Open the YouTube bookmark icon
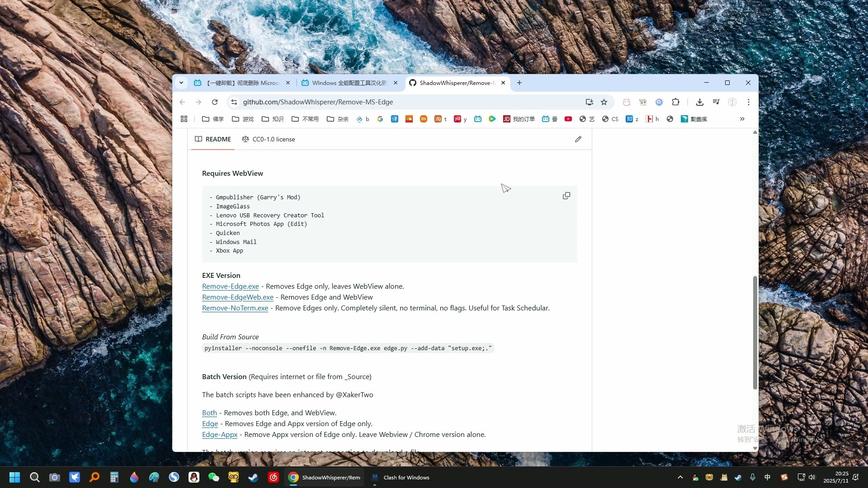The width and height of the screenshot is (868, 488). 568,119
